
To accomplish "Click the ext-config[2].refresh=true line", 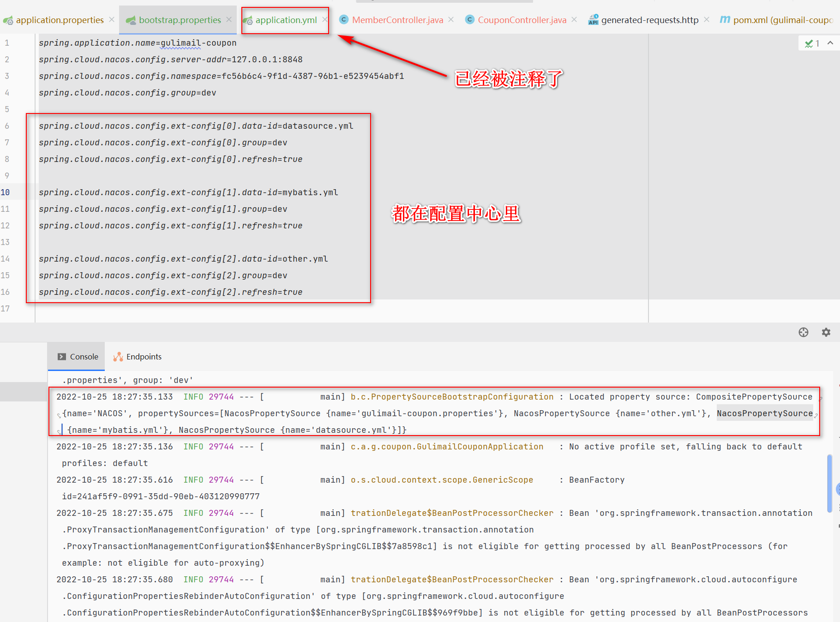I will click(171, 292).
